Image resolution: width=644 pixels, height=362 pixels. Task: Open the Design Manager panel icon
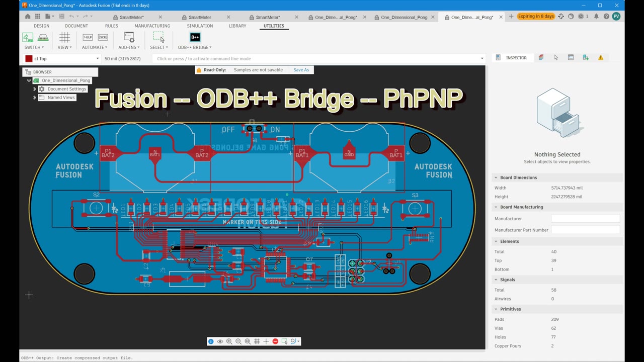(x=571, y=58)
